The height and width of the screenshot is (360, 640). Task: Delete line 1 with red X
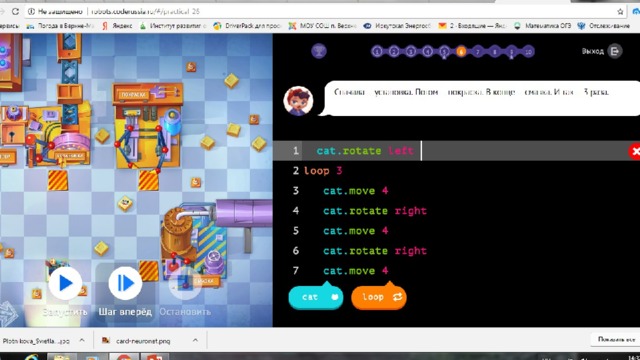tap(635, 151)
